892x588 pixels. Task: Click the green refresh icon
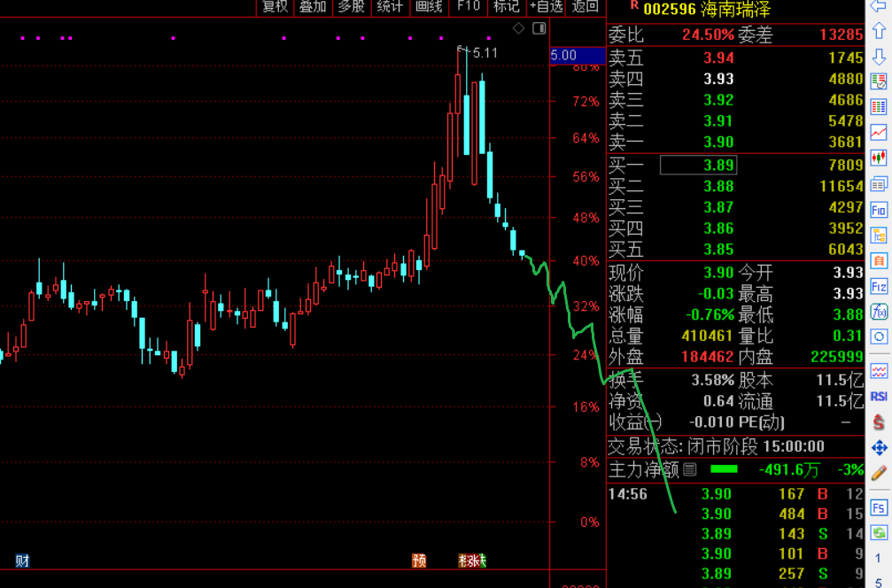879,533
